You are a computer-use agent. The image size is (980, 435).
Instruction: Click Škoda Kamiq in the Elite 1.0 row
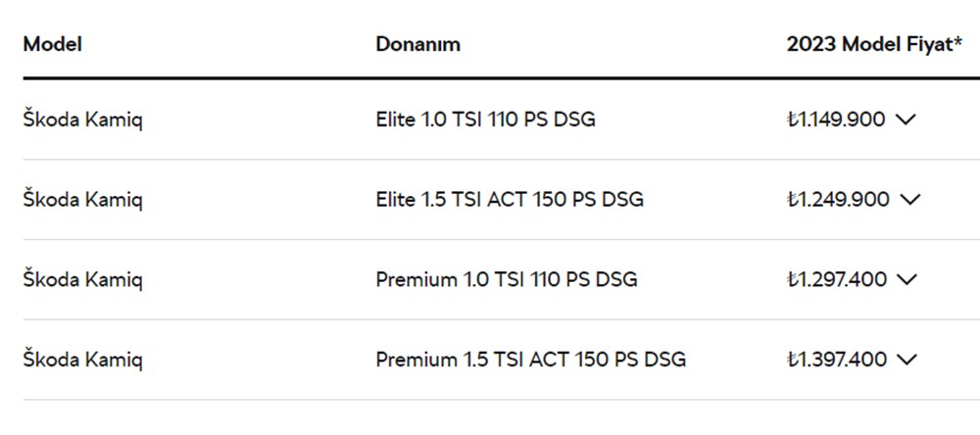pyautogui.click(x=83, y=120)
